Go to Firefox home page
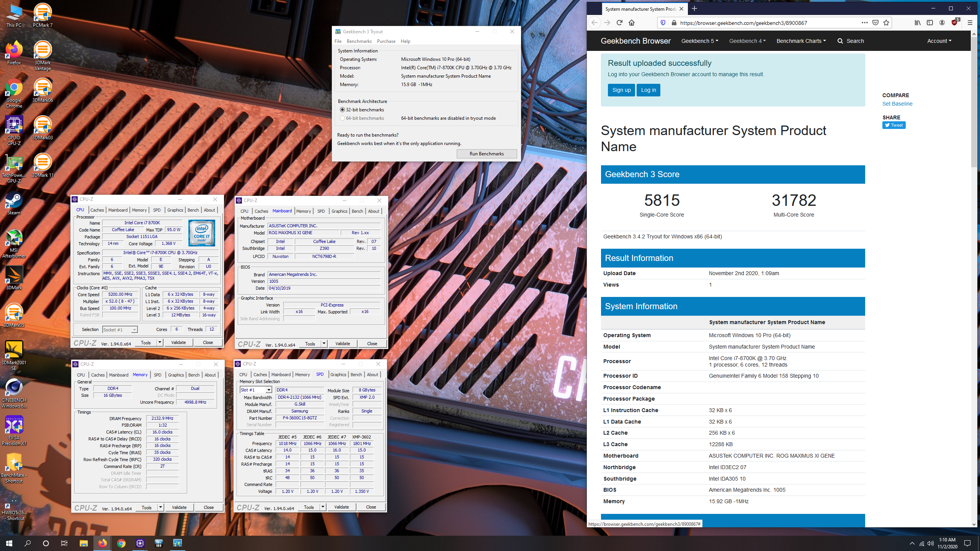This screenshot has width=980, height=551. [632, 23]
